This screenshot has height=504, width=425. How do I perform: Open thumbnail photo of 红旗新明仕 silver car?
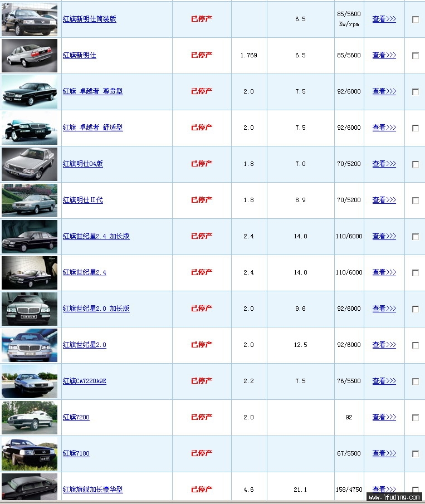30,56
